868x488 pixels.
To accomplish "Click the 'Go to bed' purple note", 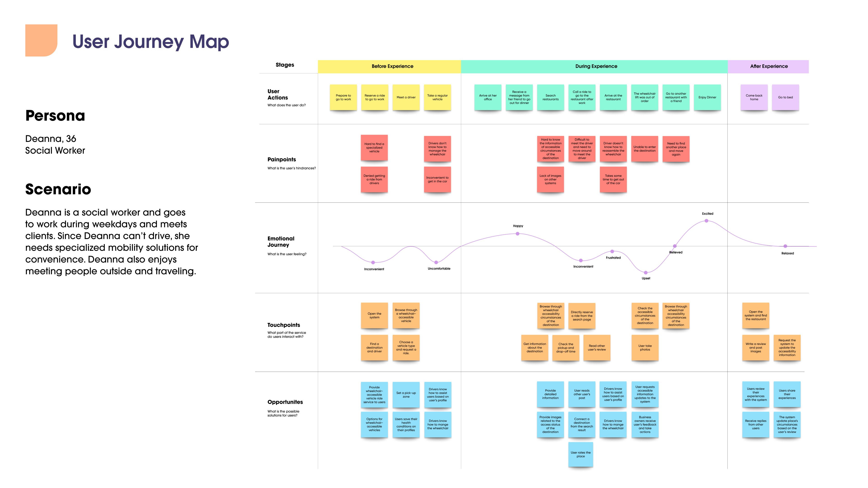I will coord(785,97).
